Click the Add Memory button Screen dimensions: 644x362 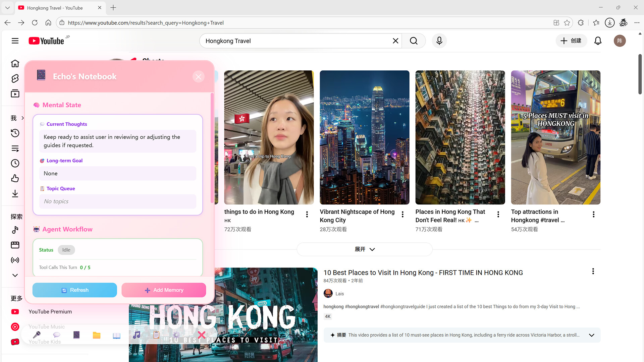164,290
